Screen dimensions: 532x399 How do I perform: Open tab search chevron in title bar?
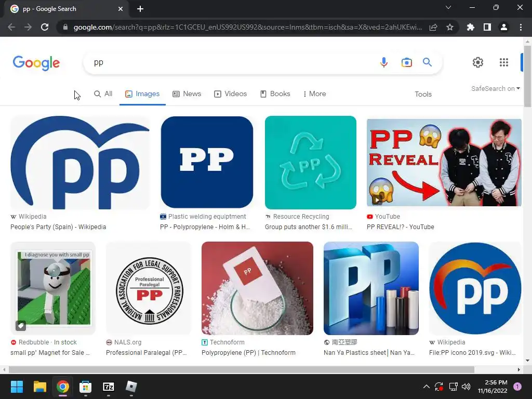click(448, 7)
